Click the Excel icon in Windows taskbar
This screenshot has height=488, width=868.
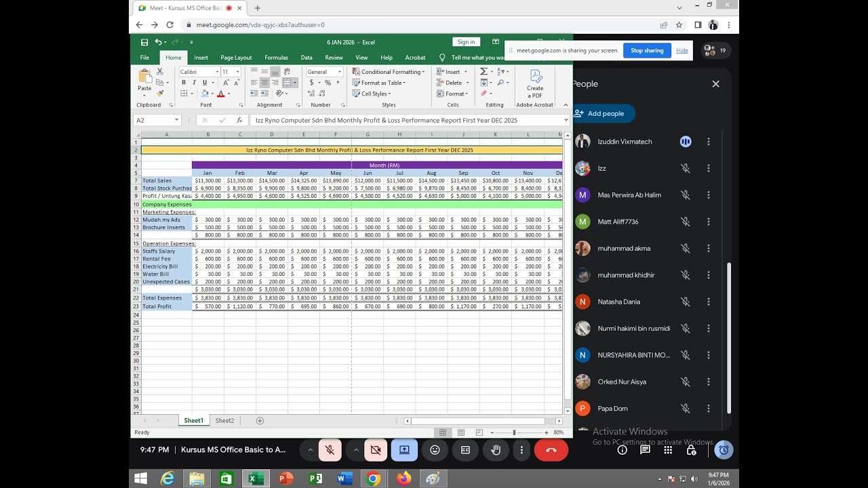(x=256, y=479)
